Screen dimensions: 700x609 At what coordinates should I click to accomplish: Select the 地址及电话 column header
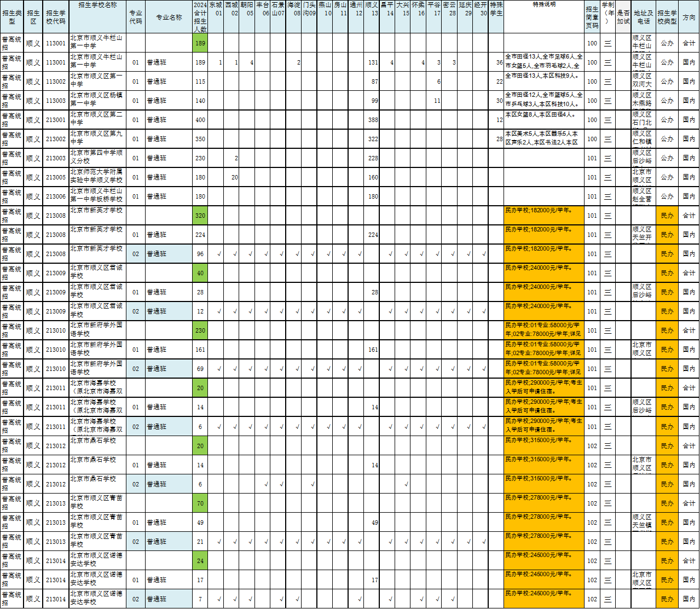tap(643, 17)
